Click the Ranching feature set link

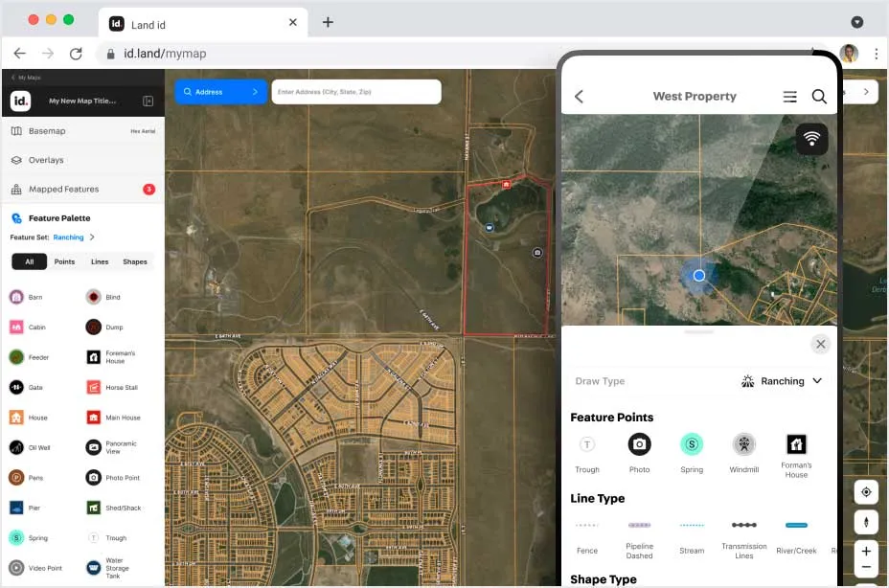[68, 237]
